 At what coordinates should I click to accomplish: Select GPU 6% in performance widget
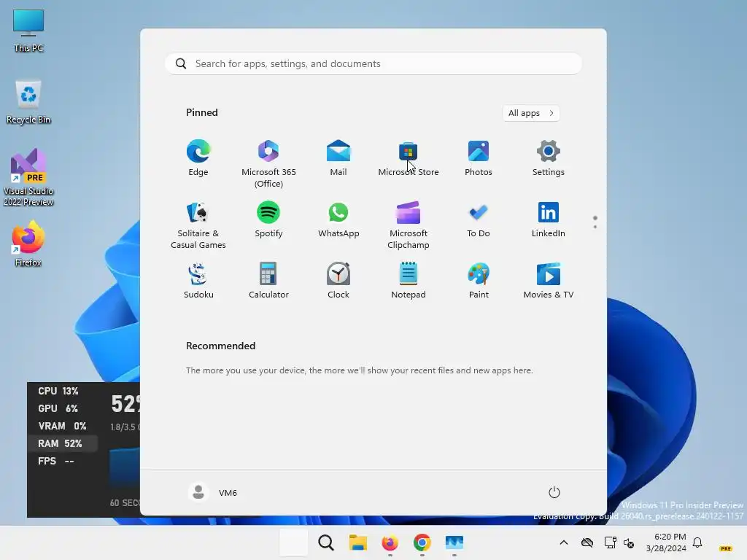tap(58, 408)
